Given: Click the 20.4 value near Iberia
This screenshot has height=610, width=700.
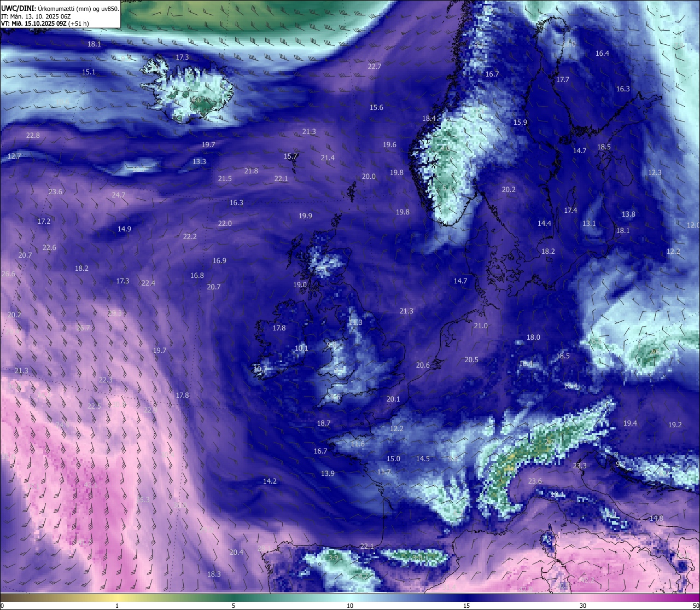Looking at the screenshot, I should [x=236, y=553].
